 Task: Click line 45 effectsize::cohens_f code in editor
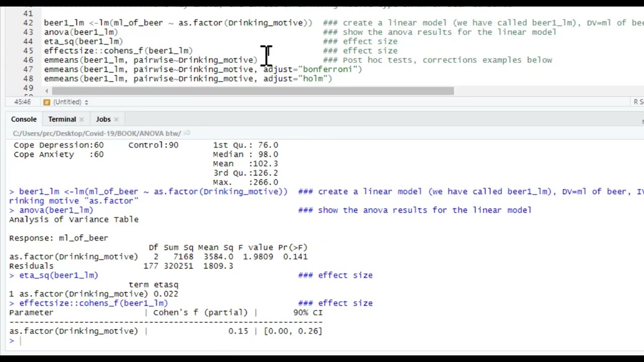118,51
